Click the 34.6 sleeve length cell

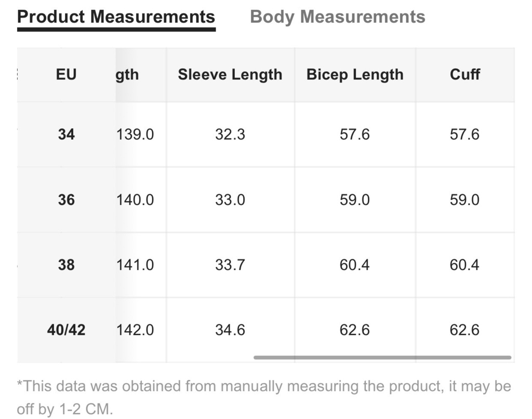pos(230,330)
